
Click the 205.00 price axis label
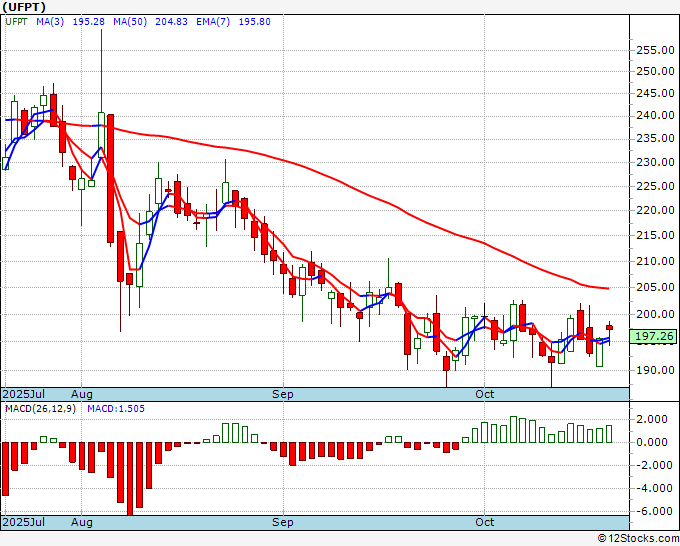[655, 287]
